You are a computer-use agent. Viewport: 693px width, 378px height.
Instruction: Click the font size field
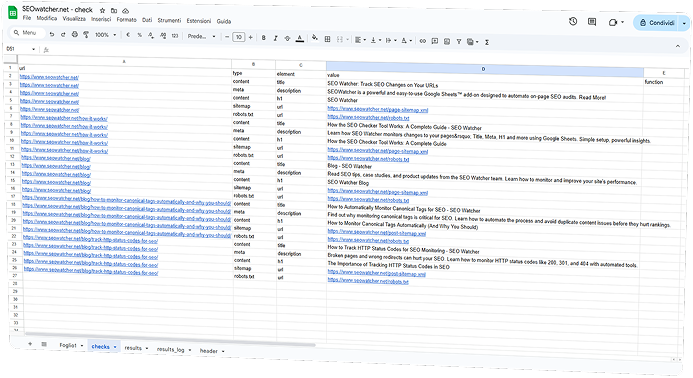click(239, 37)
